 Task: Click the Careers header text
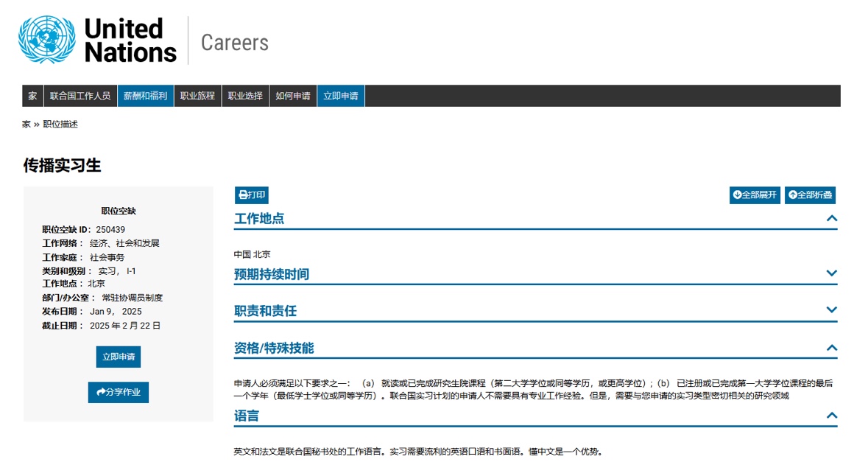[235, 43]
